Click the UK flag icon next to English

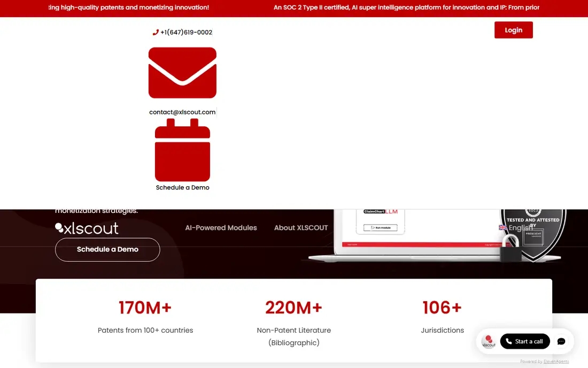click(502, 228)
